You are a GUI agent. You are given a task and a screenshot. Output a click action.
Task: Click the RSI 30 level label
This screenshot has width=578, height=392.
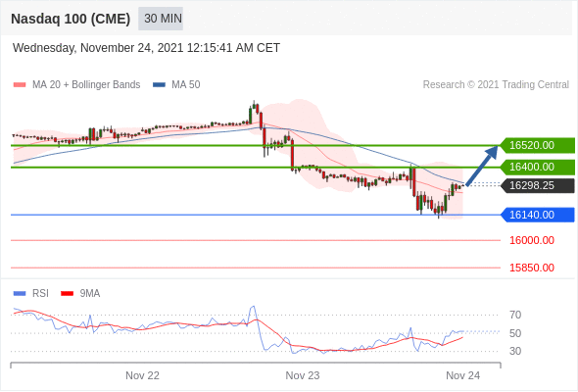pos(515,351)
